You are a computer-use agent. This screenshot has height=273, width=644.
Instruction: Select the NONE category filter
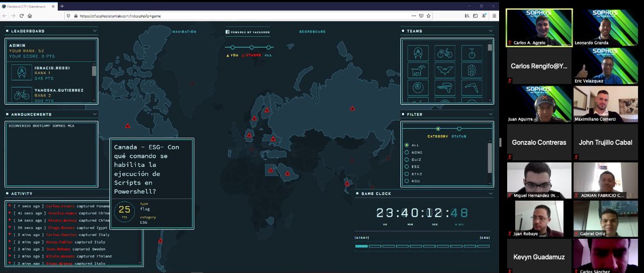pos(413,152)
